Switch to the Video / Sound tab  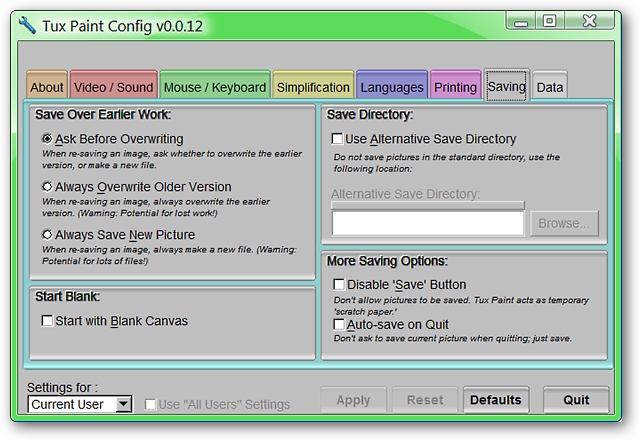(x=113, y=84)
